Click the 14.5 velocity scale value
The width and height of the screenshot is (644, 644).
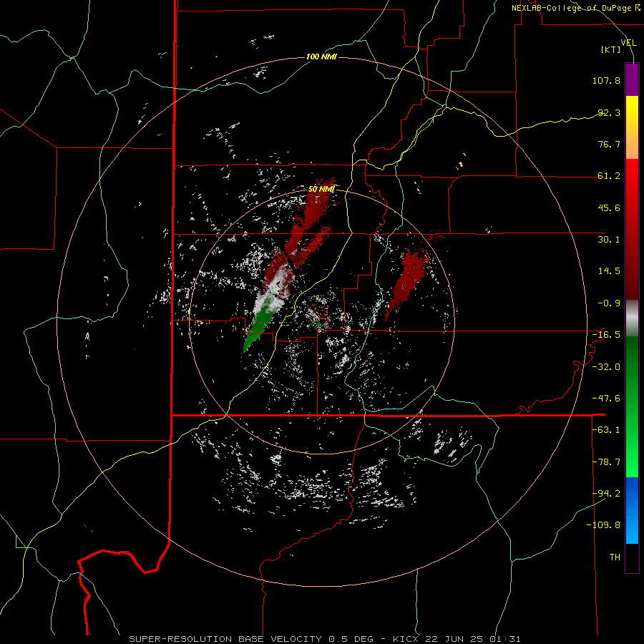(x=609, y=271)
